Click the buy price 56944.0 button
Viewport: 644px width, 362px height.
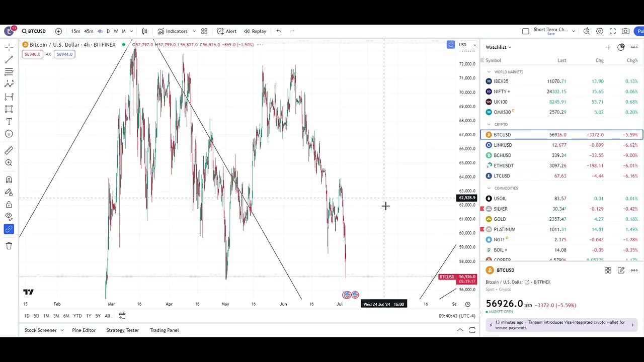pyautogui.click(x=64, y=54)
